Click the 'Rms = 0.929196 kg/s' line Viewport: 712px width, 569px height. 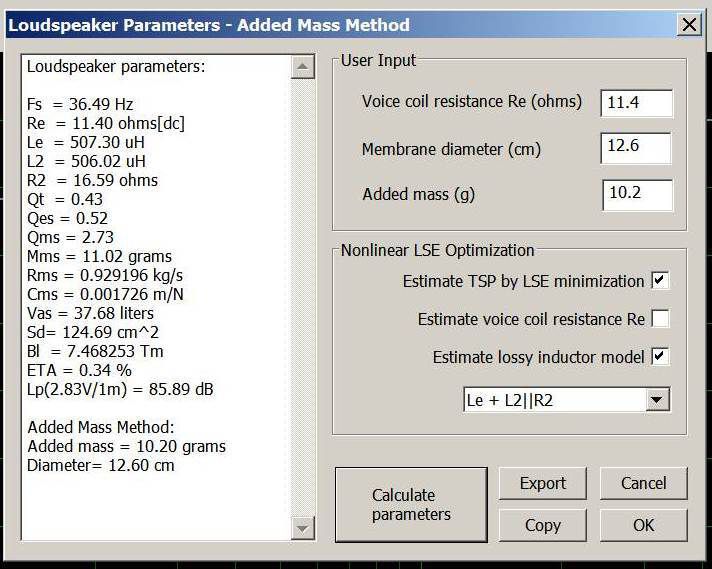point(105,276)
